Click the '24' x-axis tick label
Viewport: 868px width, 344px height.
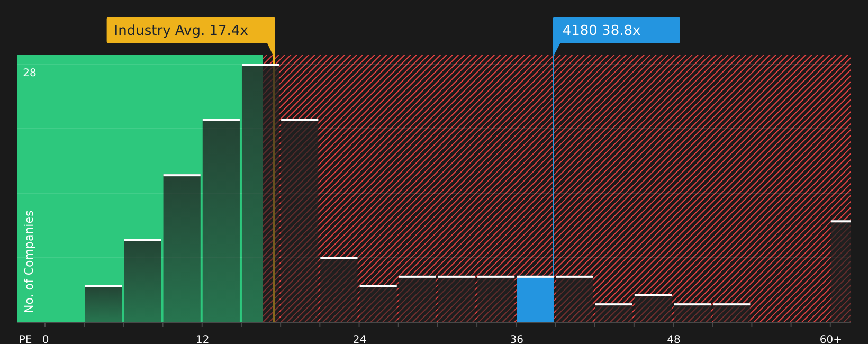(x=359, y=339)
